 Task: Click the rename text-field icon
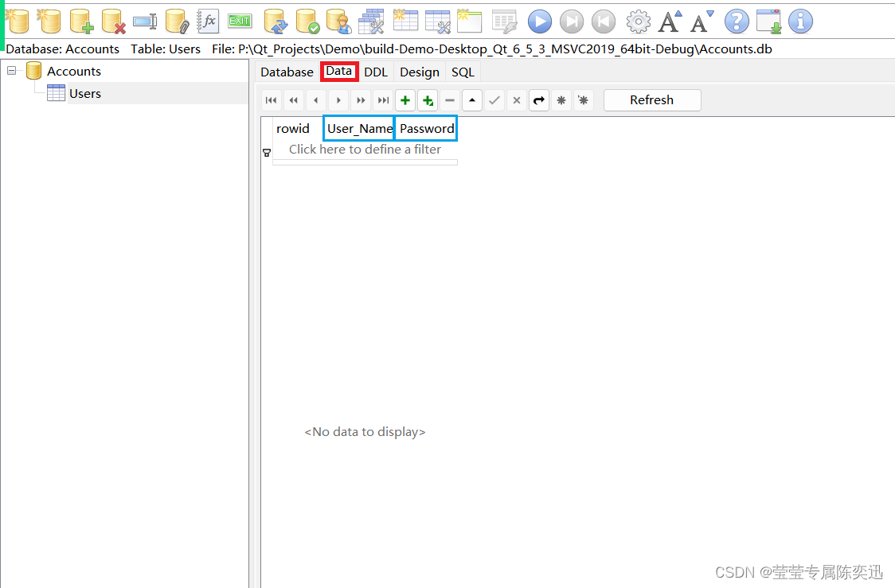click(x=145, y=22)
